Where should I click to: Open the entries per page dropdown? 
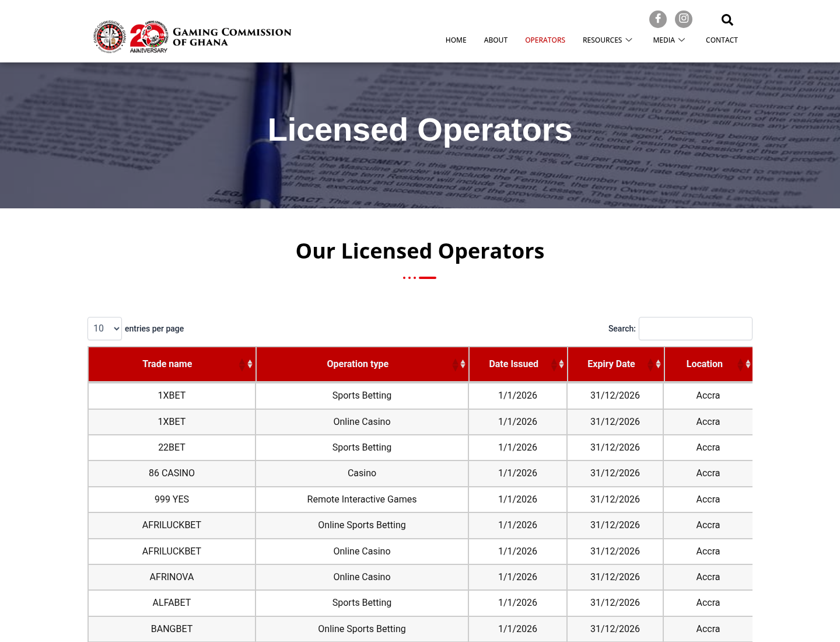[x=104, y=329]
